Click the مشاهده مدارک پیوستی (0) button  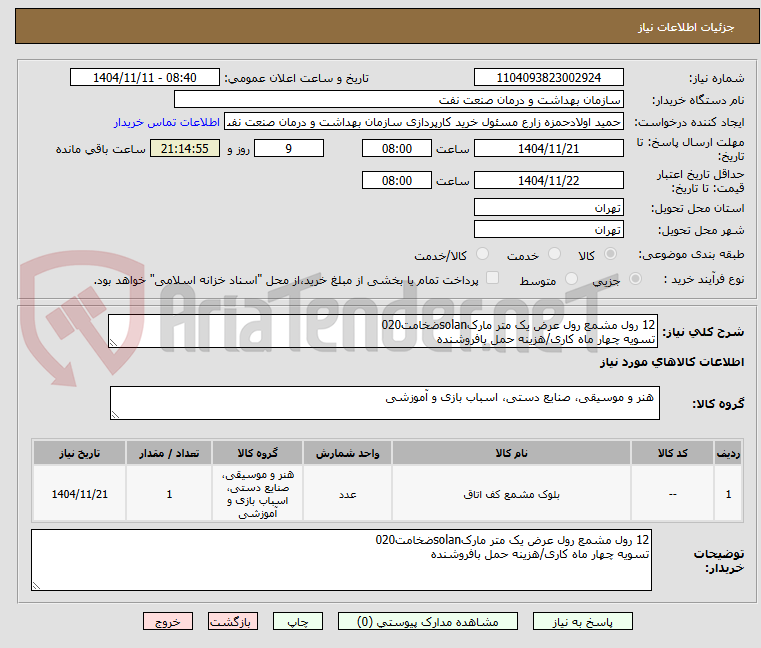(428, 621)
